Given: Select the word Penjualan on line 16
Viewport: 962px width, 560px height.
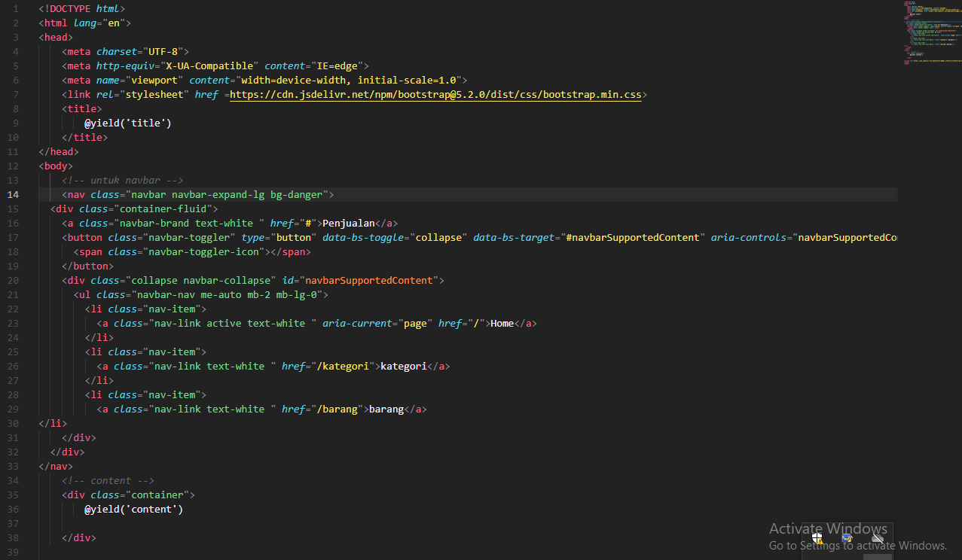Looking at the screenshot, I should [x=348, y=223].
